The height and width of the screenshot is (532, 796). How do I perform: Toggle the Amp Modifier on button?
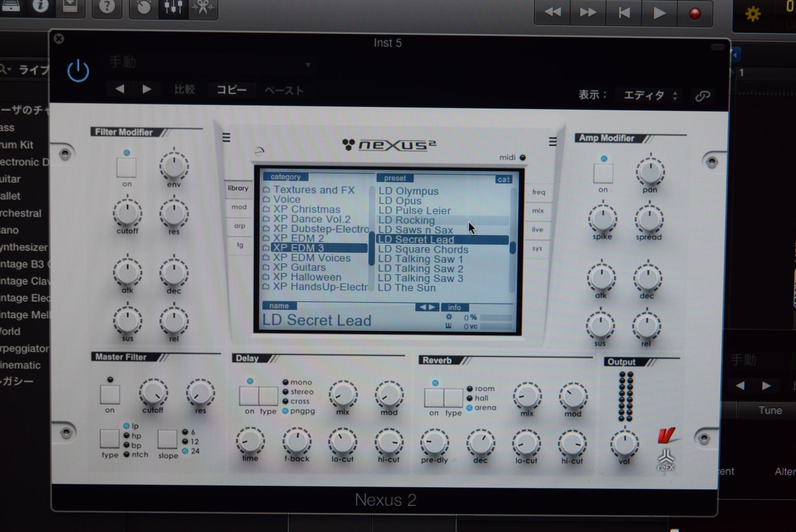point(603,173)
